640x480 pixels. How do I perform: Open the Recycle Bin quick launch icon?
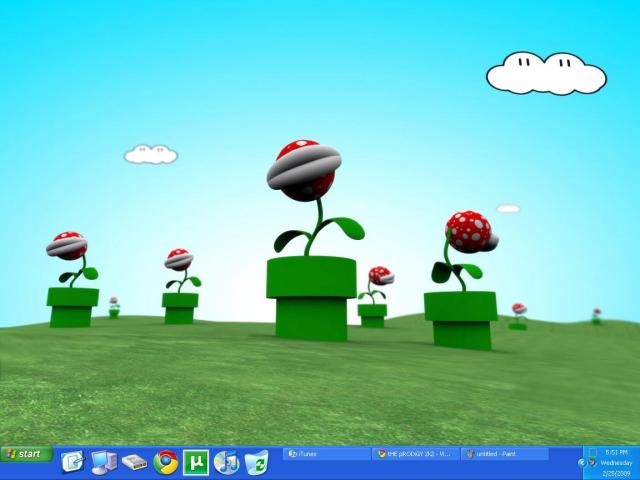pos(257,462)
